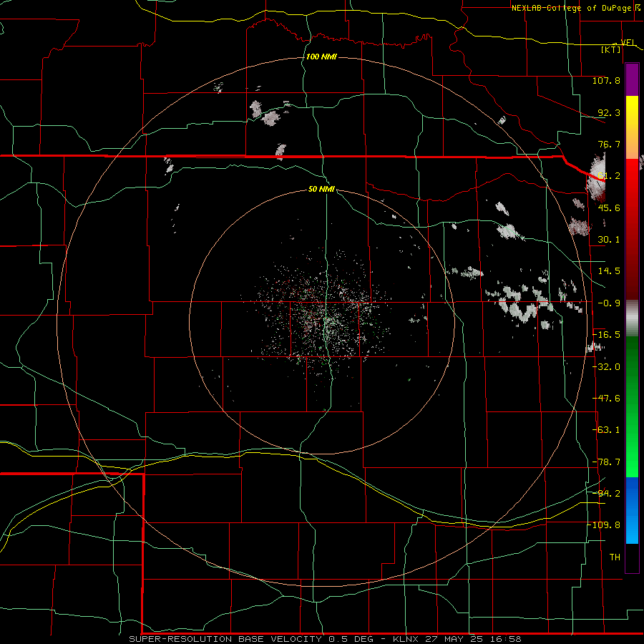Click the -109.8 velocity scale value
This screenshot has width=644, height=644.
[605, 525]
